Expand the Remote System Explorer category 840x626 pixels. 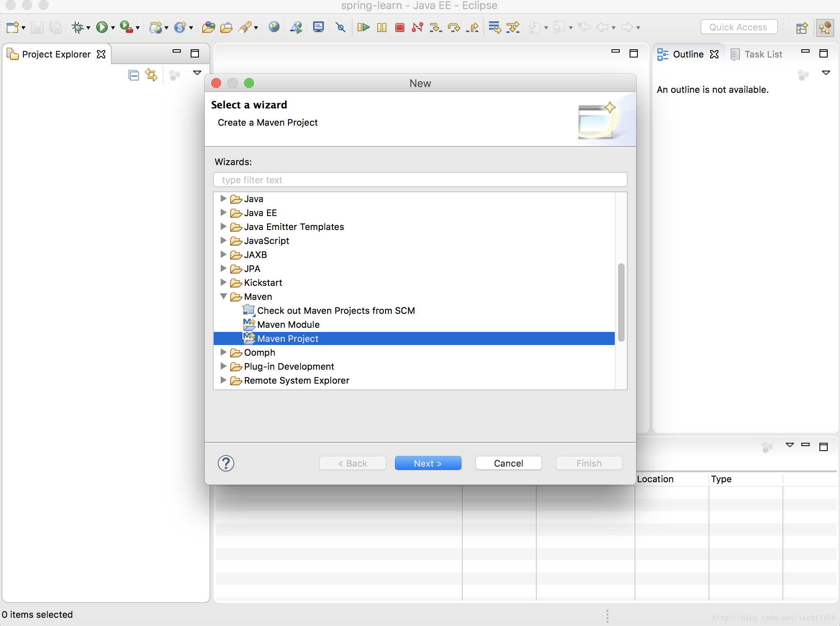coord(224,380)
